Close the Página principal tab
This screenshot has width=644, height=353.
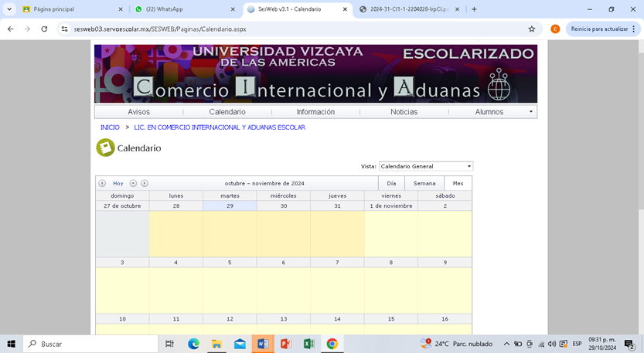(121, 9)
